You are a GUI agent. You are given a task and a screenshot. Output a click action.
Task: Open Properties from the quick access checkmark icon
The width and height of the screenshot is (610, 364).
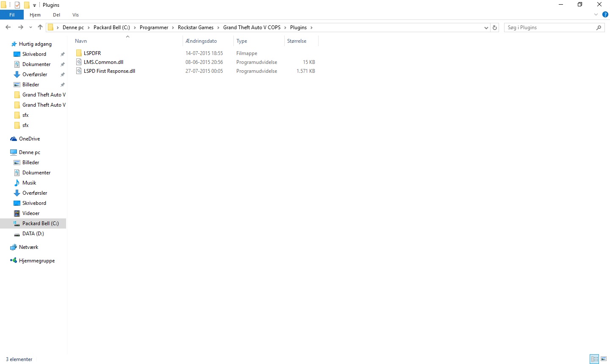click(17, 5)
